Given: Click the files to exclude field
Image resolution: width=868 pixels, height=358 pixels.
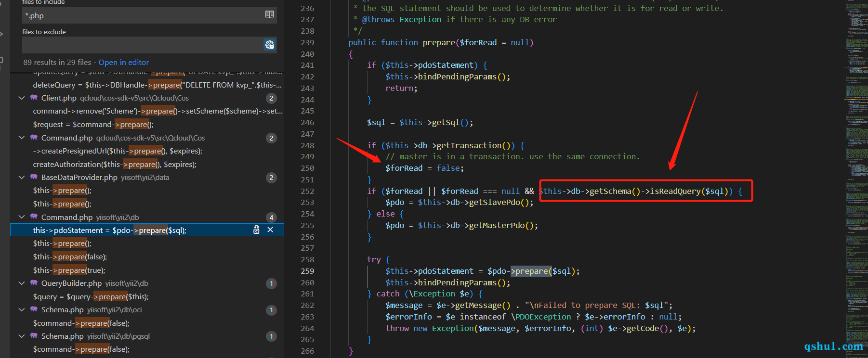Looking at the screenshot, I should click(x=143, y=45).
